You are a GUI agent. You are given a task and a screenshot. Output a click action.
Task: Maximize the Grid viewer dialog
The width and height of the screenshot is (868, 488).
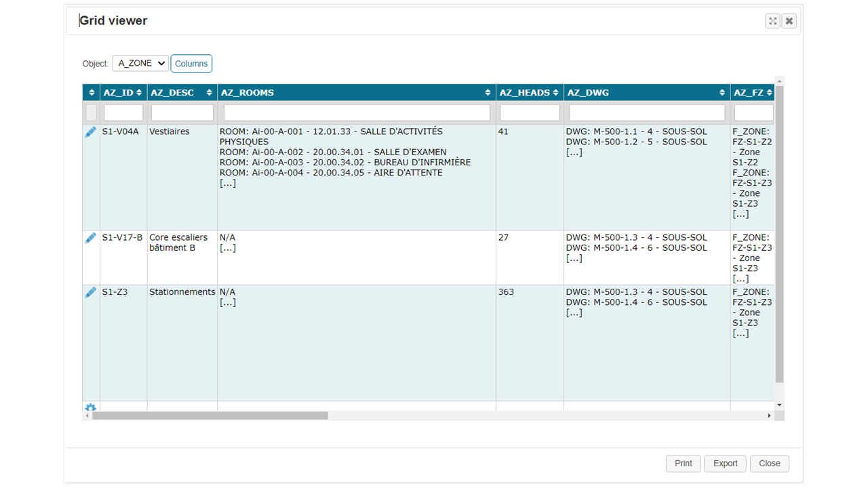(772, 21)
